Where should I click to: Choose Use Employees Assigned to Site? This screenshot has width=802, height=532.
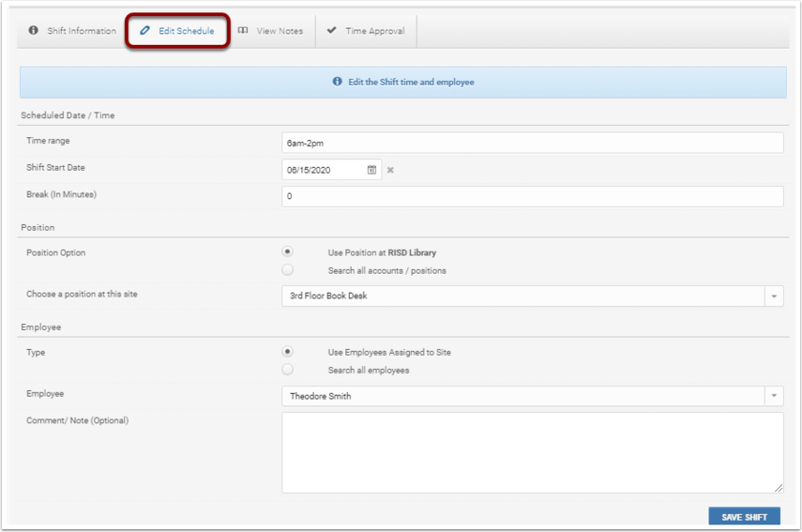[x=288, y=352]
